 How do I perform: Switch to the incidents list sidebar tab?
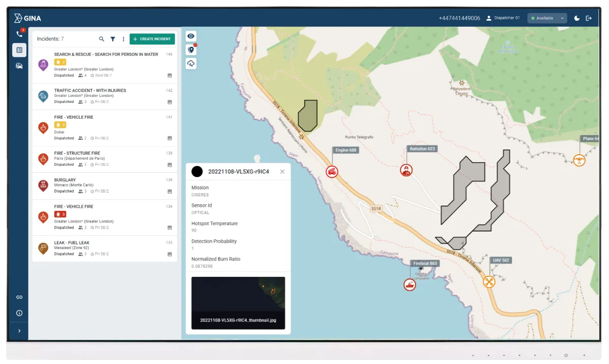pyautogui.click(x=19, y=50)
